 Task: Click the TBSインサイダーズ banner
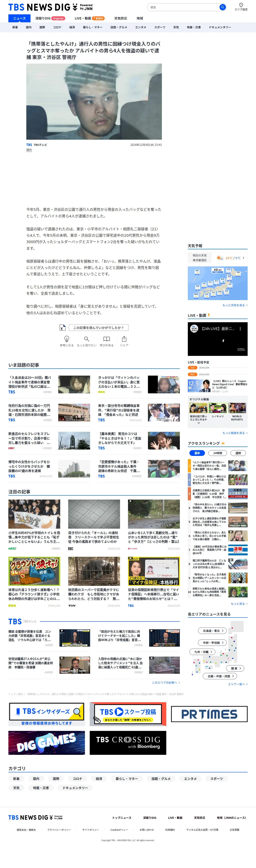[46, 714]
